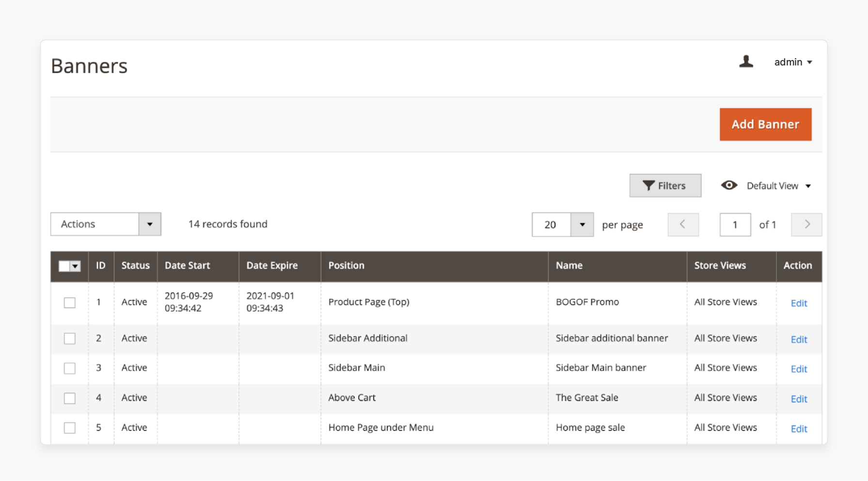Sort by the Date Start column header
This screenshot has height=481, width=868.
coord(198,265)
